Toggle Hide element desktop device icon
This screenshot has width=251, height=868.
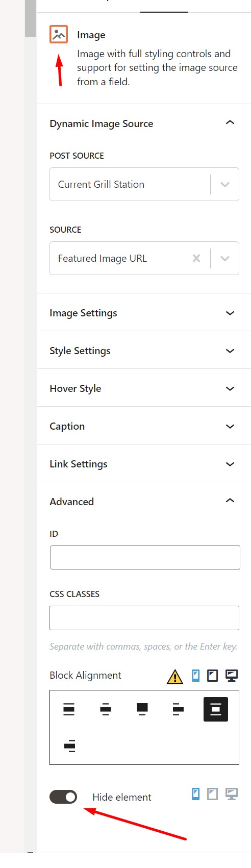(232, 793)
